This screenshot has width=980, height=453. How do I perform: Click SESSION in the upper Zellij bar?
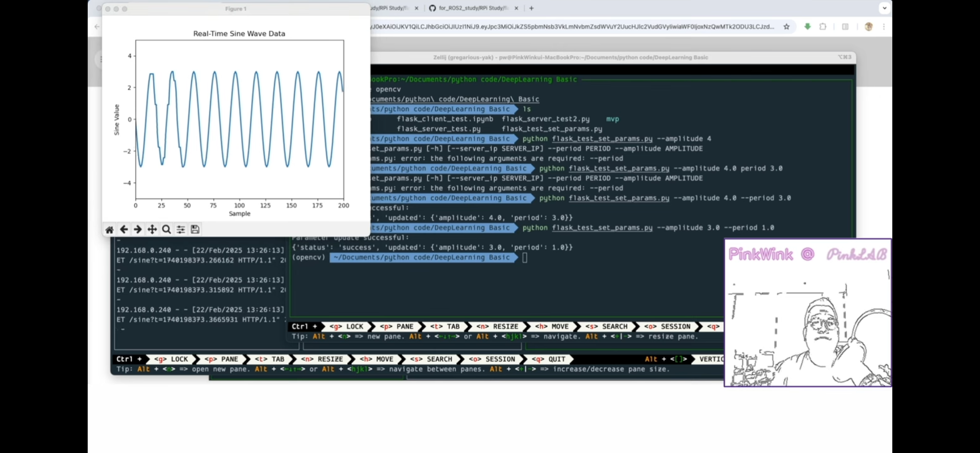click(x=667, y=327)
